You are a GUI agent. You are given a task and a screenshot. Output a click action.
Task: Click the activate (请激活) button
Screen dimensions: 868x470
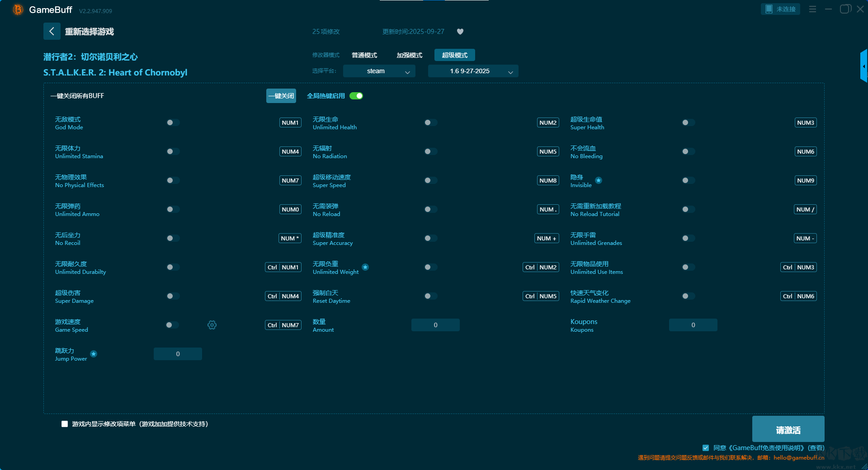pyautogui.click(x=788, y=429)
